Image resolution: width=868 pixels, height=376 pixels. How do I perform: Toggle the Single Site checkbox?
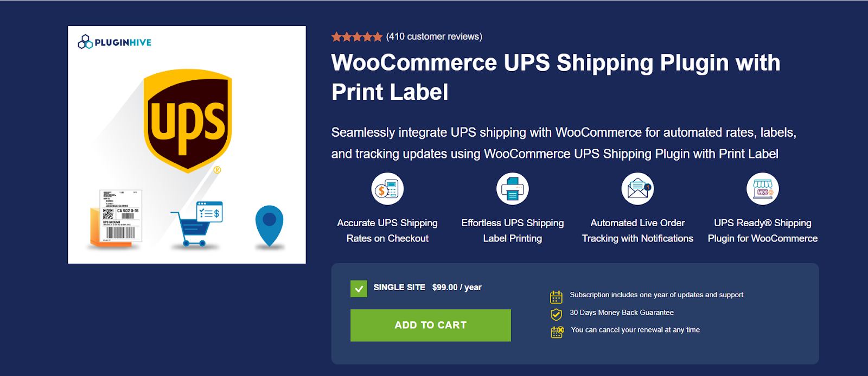(x=359, y=289)
